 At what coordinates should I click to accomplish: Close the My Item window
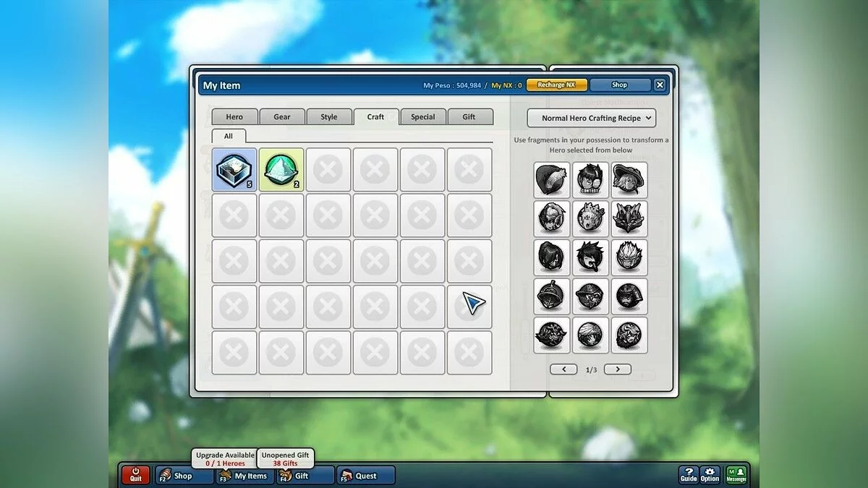click(x=660, y=85)
